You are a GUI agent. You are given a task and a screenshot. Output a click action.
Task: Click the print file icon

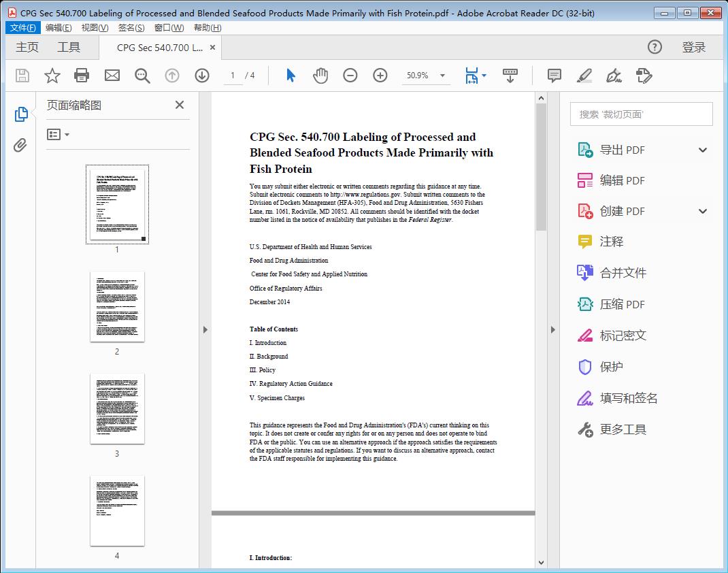[x=82, y=76]
